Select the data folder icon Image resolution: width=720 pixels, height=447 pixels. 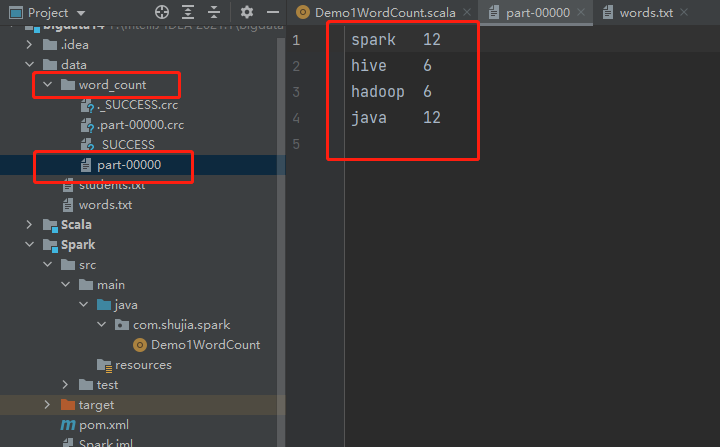50,64
